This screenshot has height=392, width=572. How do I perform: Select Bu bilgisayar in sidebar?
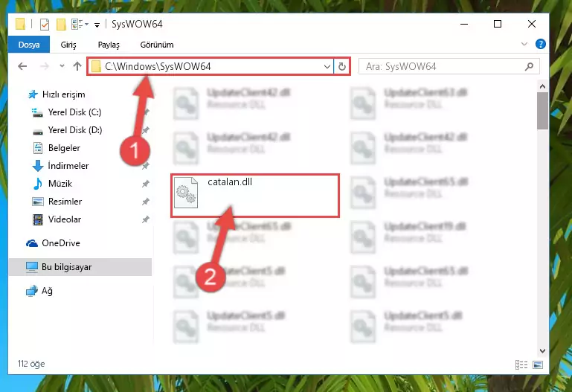click(66, 267)
